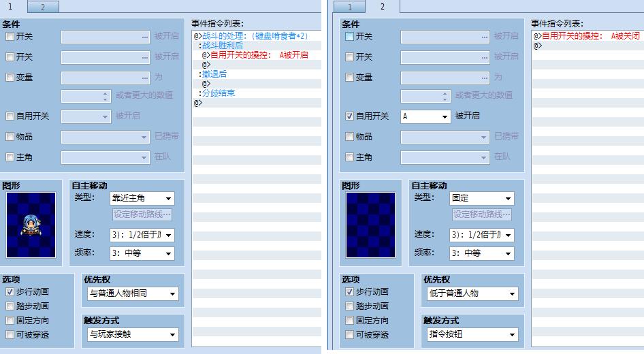644x354 pixels.
Task: Open the 触发方式 dropdown showing 指令按钮
Action: coord(472,335)
